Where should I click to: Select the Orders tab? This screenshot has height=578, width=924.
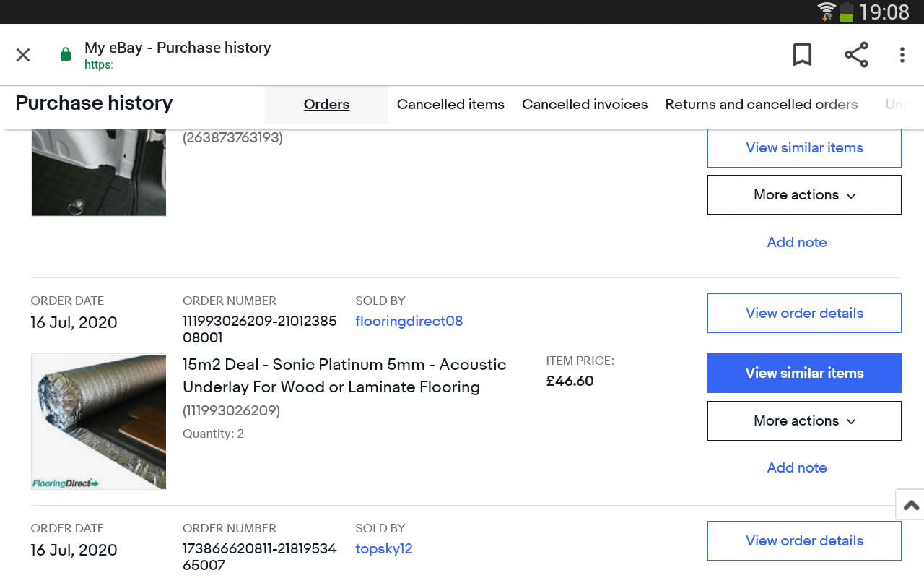point(326,105)
